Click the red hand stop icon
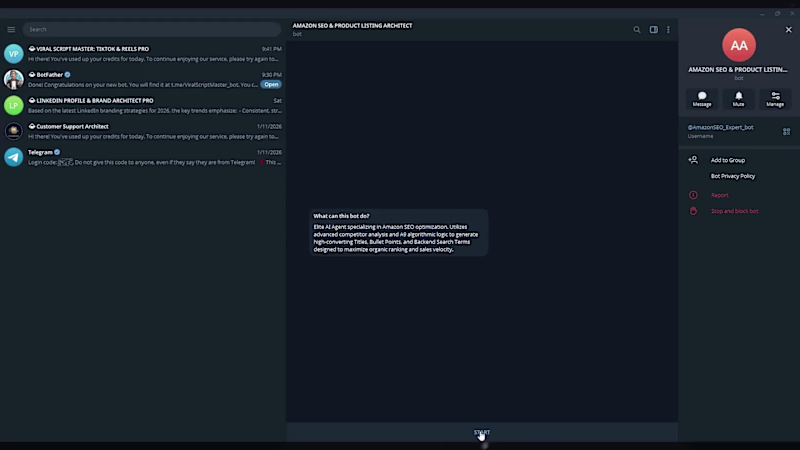 tap(693, 211)
